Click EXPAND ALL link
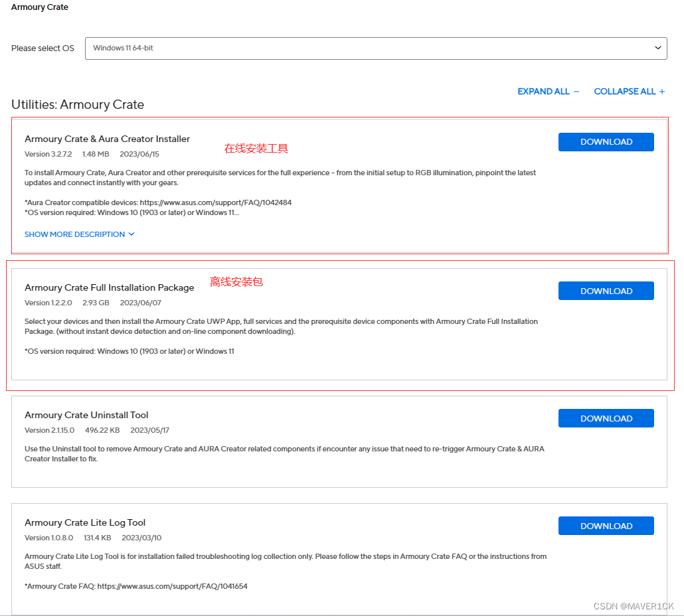This screenshot has width=684, height=616. 543,92
